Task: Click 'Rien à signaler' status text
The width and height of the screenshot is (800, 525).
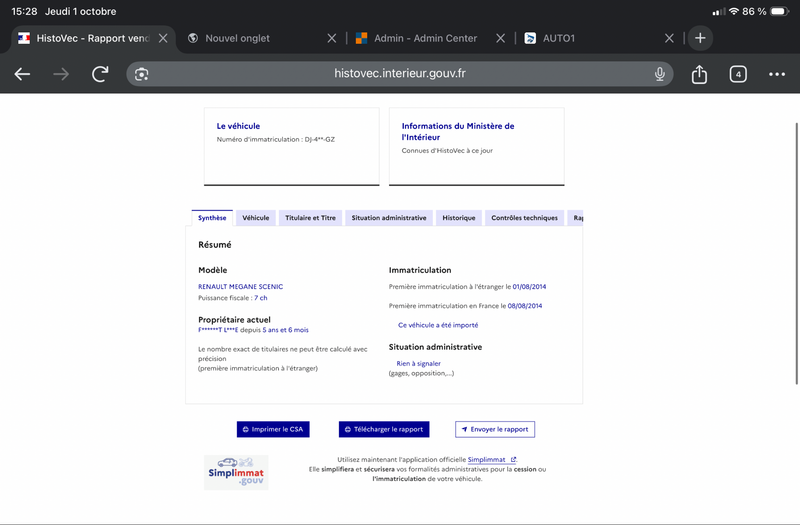Action: click(x=418, y=364)
